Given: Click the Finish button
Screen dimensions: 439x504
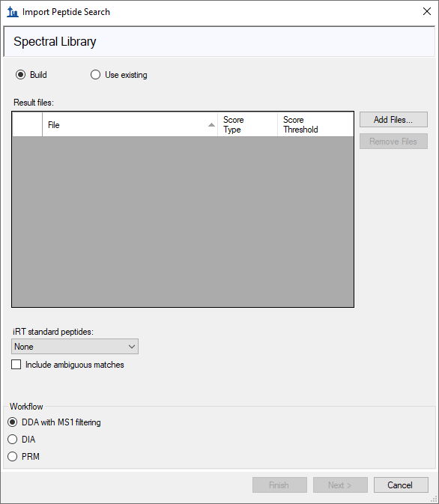Looking at the screenshot, I should [x=279, y=485].
